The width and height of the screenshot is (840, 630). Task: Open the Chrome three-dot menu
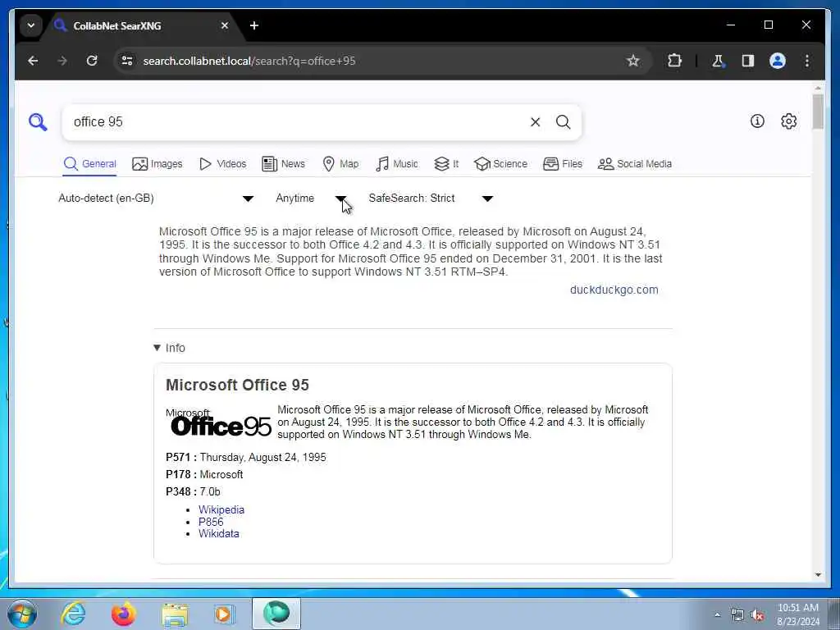pyautogui.click(x=807, y=61)
